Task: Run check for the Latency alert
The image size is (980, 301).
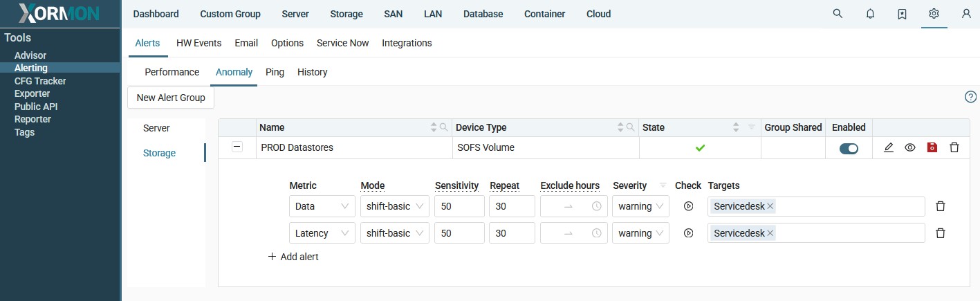Action: tap(688, 233)
